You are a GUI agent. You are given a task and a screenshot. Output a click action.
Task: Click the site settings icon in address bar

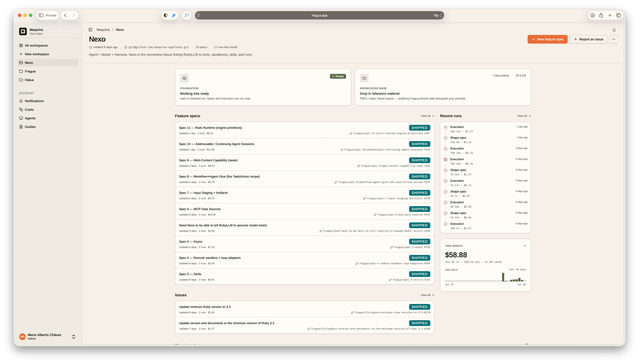(198, 15)
